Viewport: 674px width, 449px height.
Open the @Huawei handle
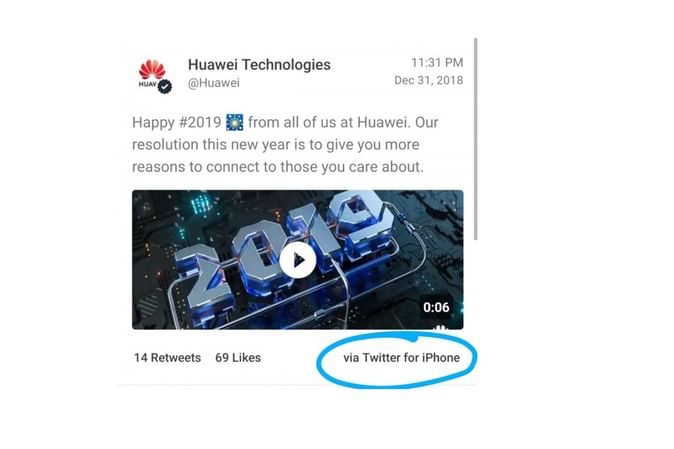pyautogui.click(x=213, y=83)
